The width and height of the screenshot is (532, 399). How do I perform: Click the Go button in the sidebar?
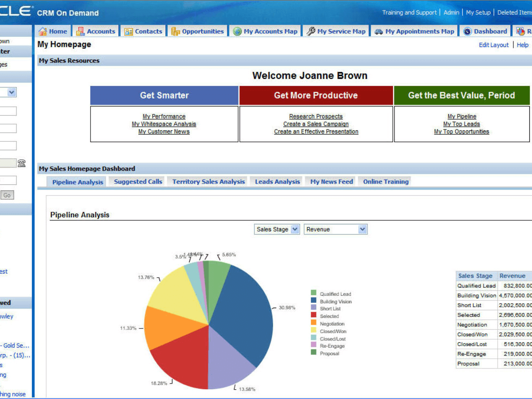pyautogui.click(x=7, y=195)
